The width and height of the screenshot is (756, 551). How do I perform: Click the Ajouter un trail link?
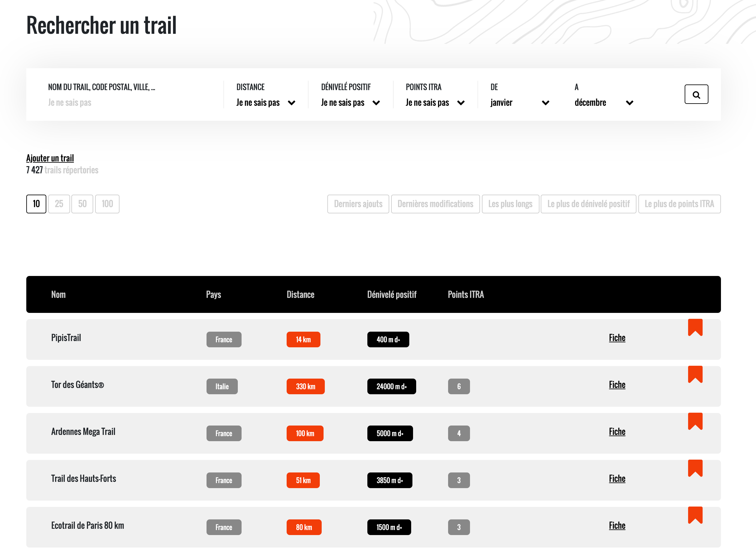(50, 158)
